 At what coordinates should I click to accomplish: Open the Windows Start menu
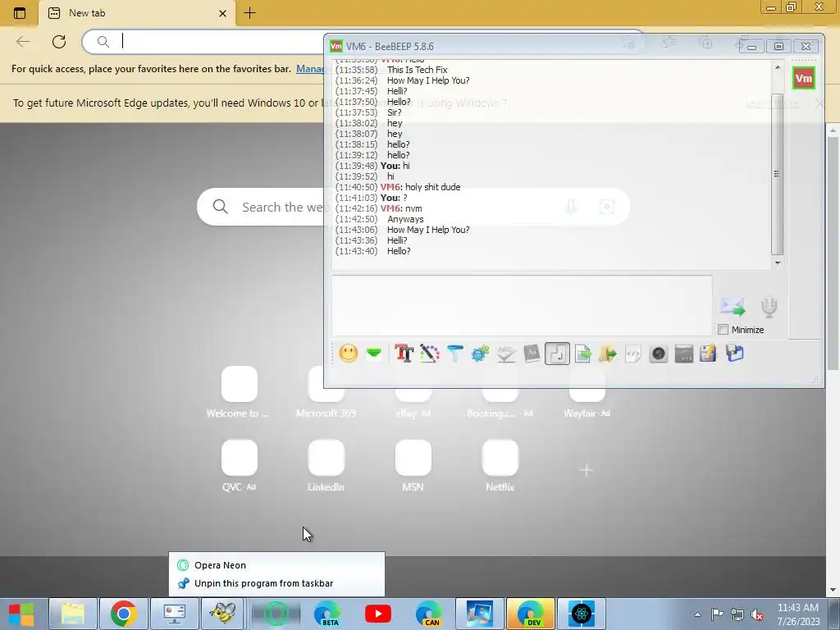(22, 614)
